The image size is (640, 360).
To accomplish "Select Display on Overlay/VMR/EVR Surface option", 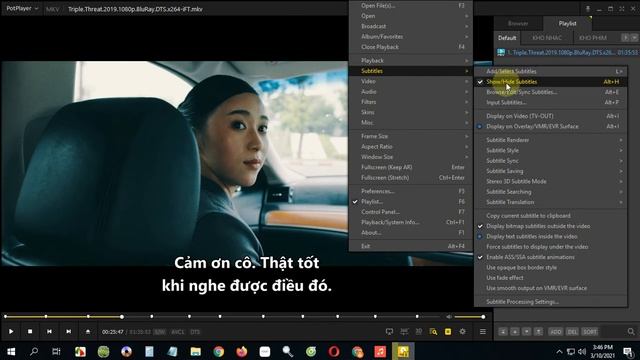I will 550,126.
